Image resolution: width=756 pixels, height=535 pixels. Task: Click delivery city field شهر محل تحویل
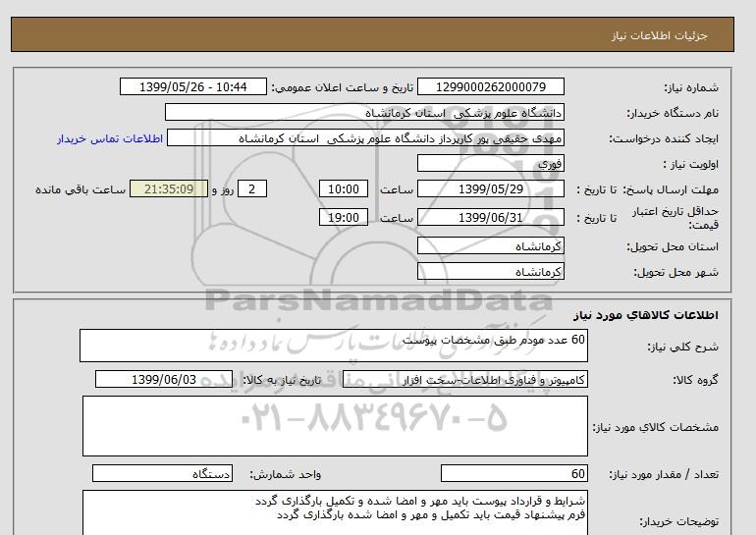pyautogui.click(x=490, y=271)
